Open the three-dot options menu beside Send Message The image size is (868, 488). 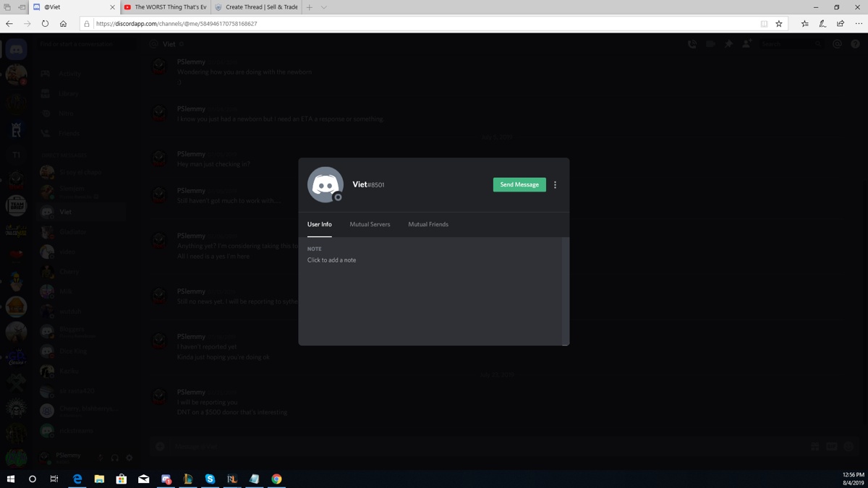[x=556, y=185]
